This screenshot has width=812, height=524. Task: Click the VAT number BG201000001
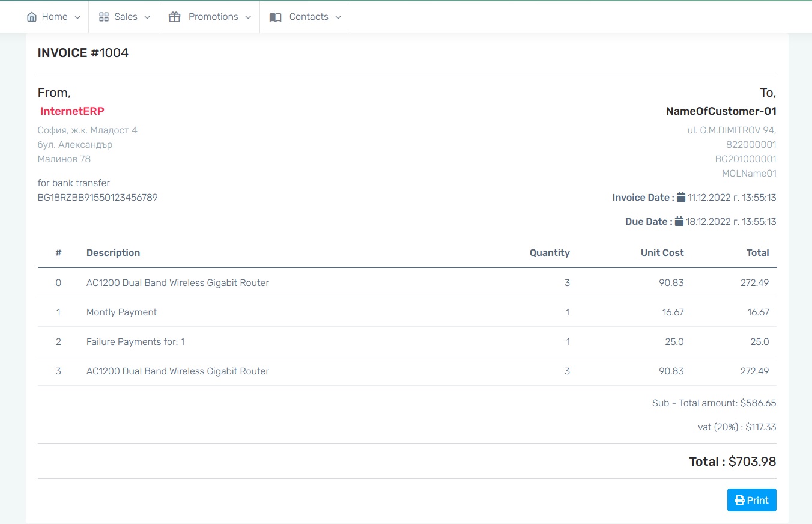coord(745,159)
